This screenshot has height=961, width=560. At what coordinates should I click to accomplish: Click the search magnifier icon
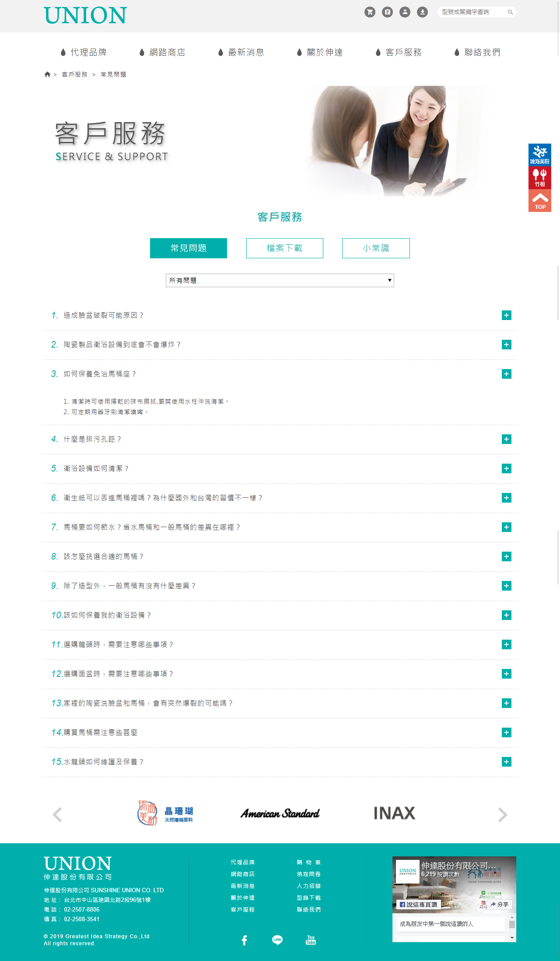[510, 12]
